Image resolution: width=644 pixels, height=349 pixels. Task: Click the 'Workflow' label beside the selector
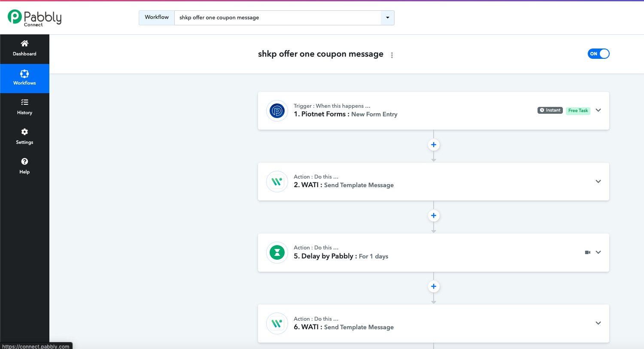[x=157, y=18]
